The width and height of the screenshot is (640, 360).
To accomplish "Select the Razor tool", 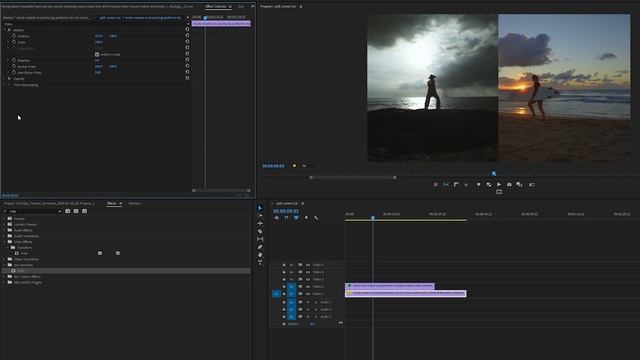I will pos(260,231).
